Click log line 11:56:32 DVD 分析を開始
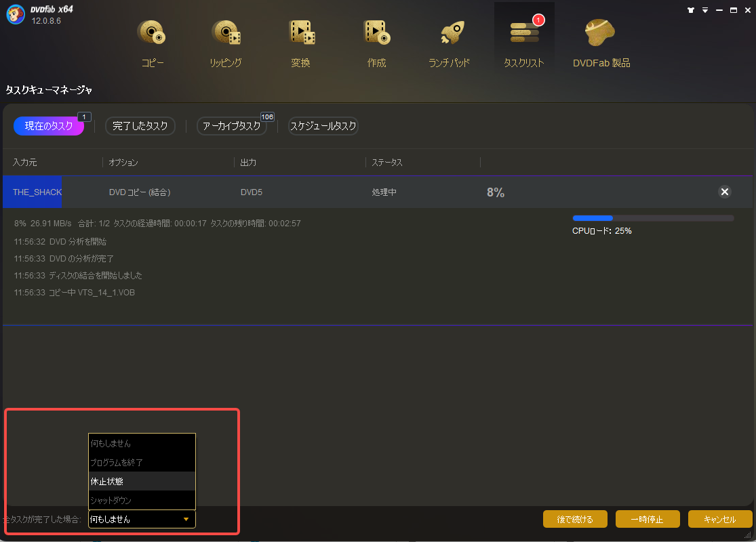This screenshot has width=756, height=542. [x=60, y=241]
